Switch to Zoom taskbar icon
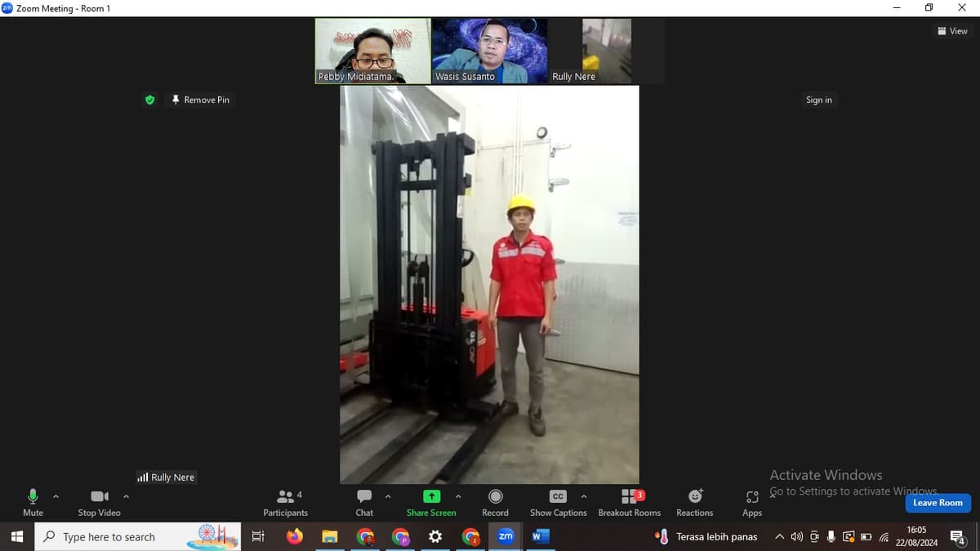 506,536
